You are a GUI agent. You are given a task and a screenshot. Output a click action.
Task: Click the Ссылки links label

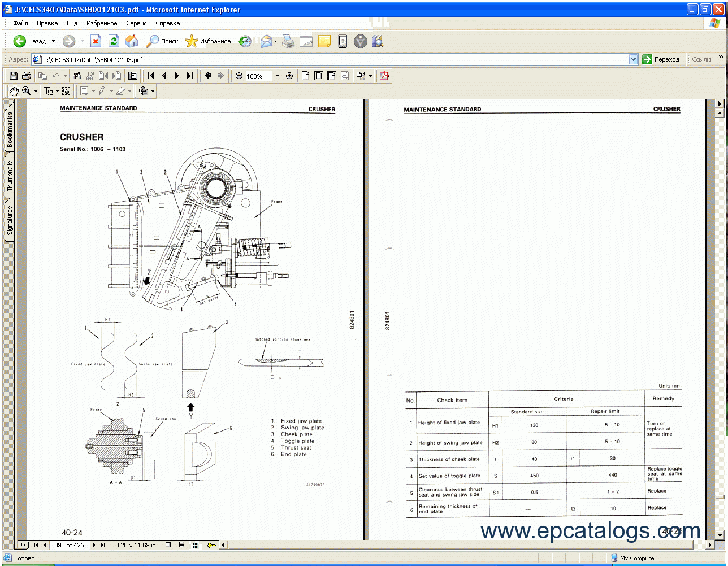point(703,59)
